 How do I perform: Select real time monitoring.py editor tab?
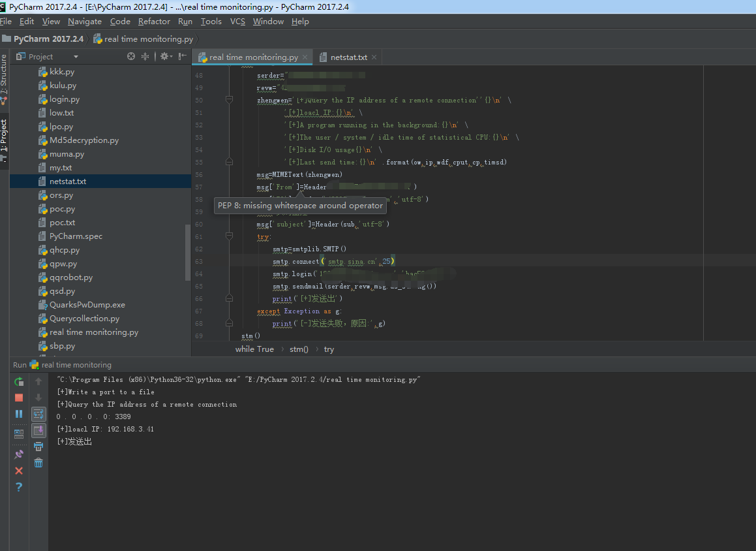coord(253,57)
